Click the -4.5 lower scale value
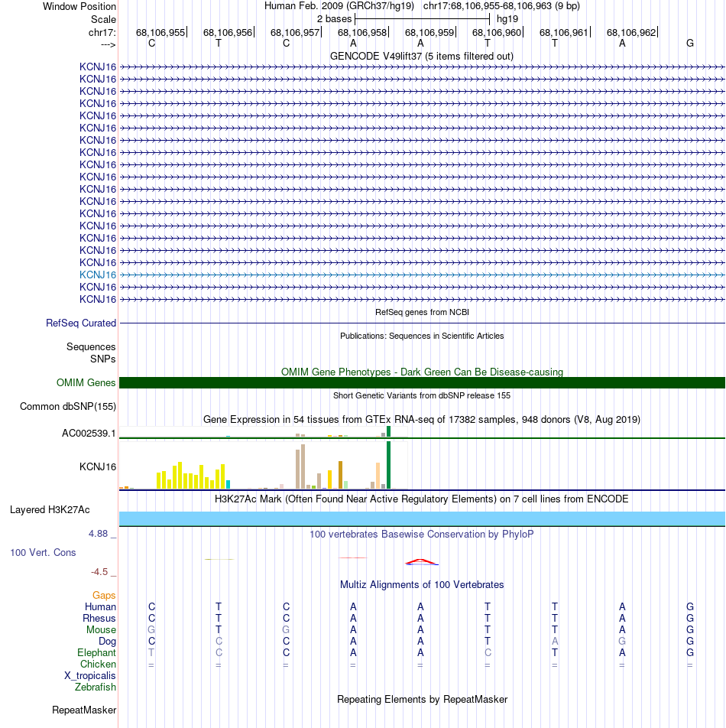 point(100,571)
